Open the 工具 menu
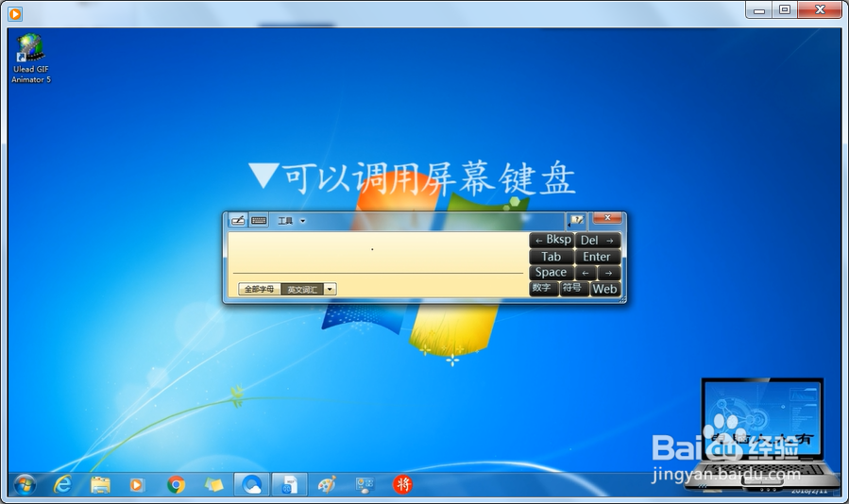The height and width of the screenshot is (504, 849). pyautogui.click(x=285, y=221)
